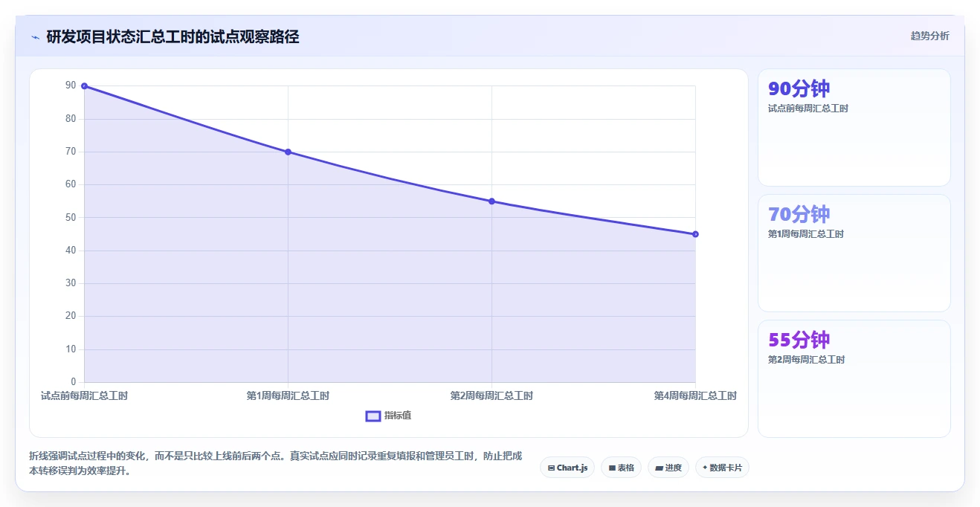Click the title 研发项目状态汇总工时的试点观察路径
This screenshot has height=507, width=980.
pos(173,36)
